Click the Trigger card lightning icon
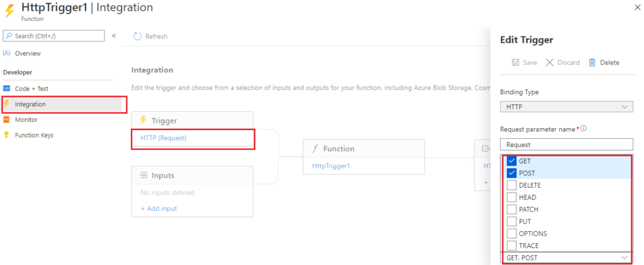This screenshot has height=265, width=644. point(143,120)
